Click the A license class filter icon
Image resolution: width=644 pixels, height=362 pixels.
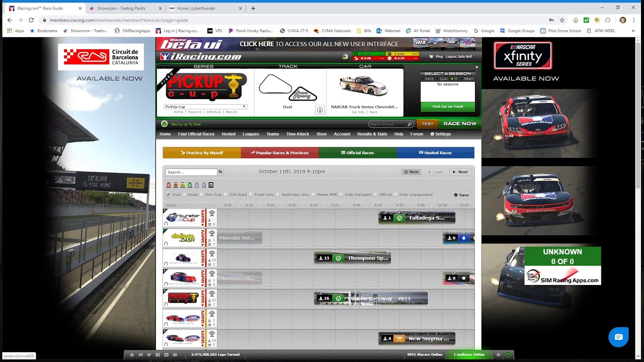tap(197, 185)
